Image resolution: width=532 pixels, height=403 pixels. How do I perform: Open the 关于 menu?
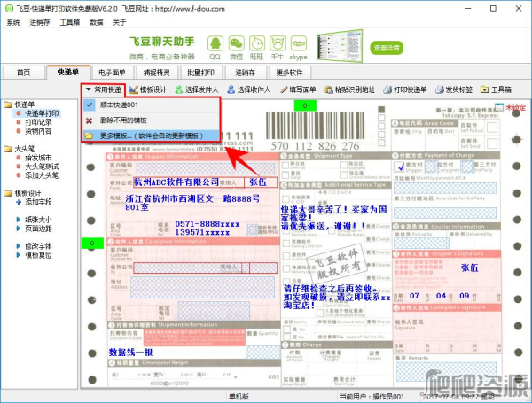point(120,22)
